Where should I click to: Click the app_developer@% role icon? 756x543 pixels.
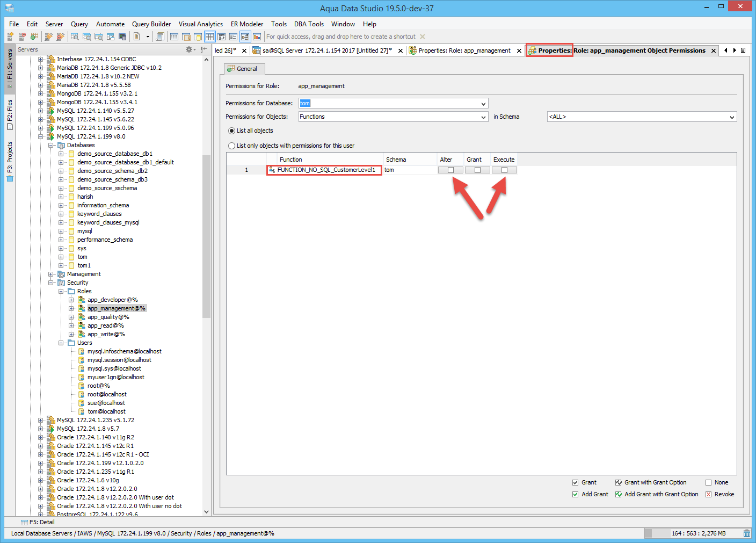click(x=82, y=300)
